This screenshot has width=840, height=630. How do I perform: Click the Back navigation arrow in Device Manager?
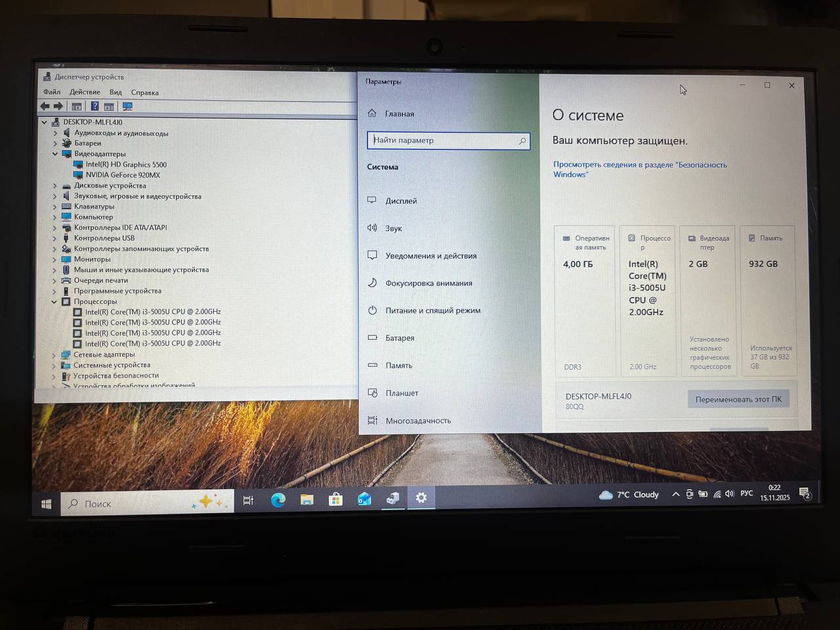coord(46,106)
